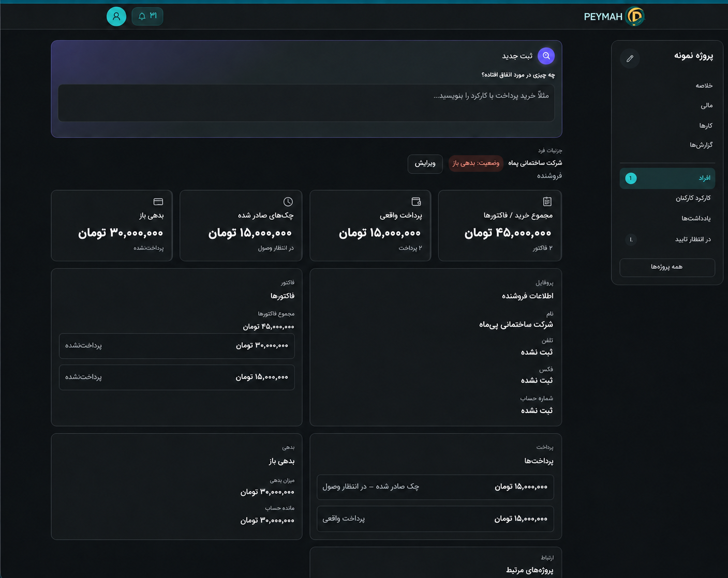Click the ۳۰,۰۰۰,۰۰۰ تومان value under مانده حساب
Image resolution: width=728 pixels, height=578 pixels.
click(x=267, y=521)
